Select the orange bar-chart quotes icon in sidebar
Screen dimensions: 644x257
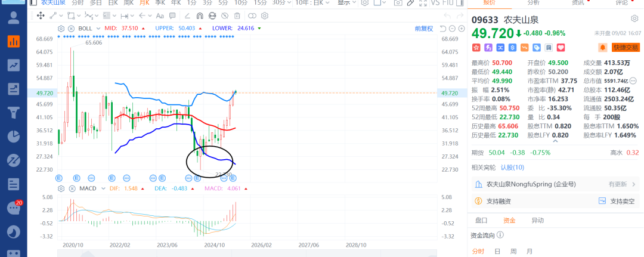coord(14,41)
